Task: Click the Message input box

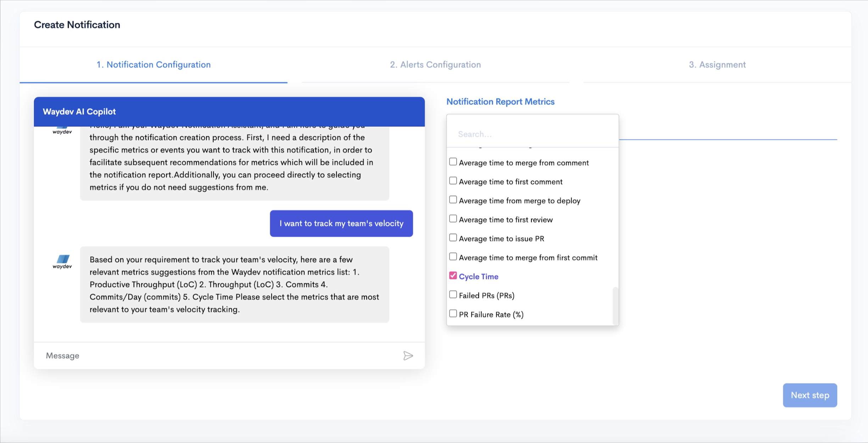Action: click(220, 356)
